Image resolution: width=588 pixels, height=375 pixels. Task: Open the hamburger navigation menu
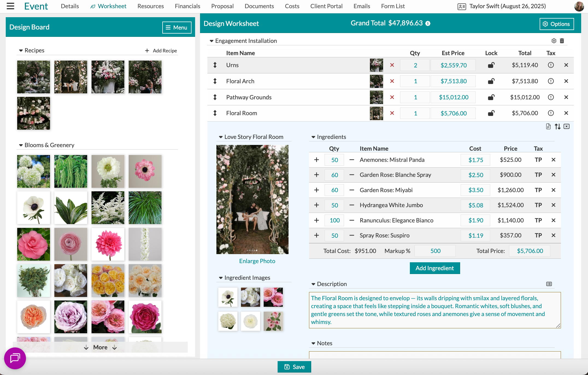pyautogui.click(x=10, y=6)
